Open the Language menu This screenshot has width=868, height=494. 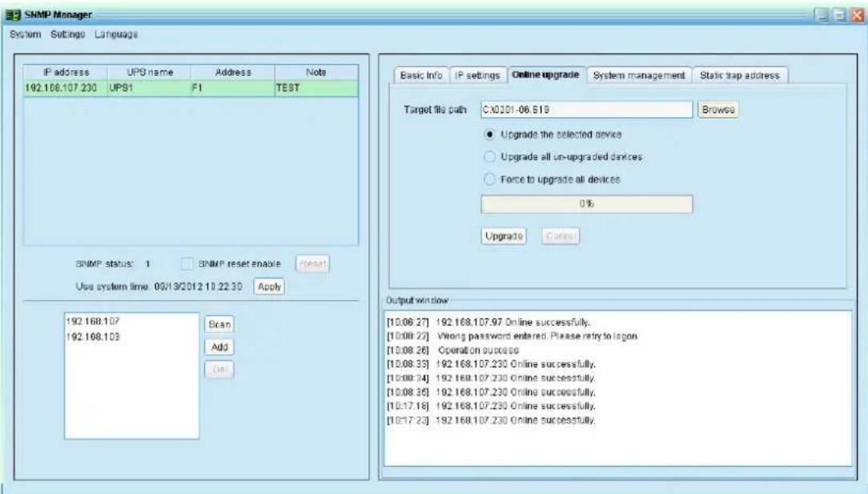point(115,34)
